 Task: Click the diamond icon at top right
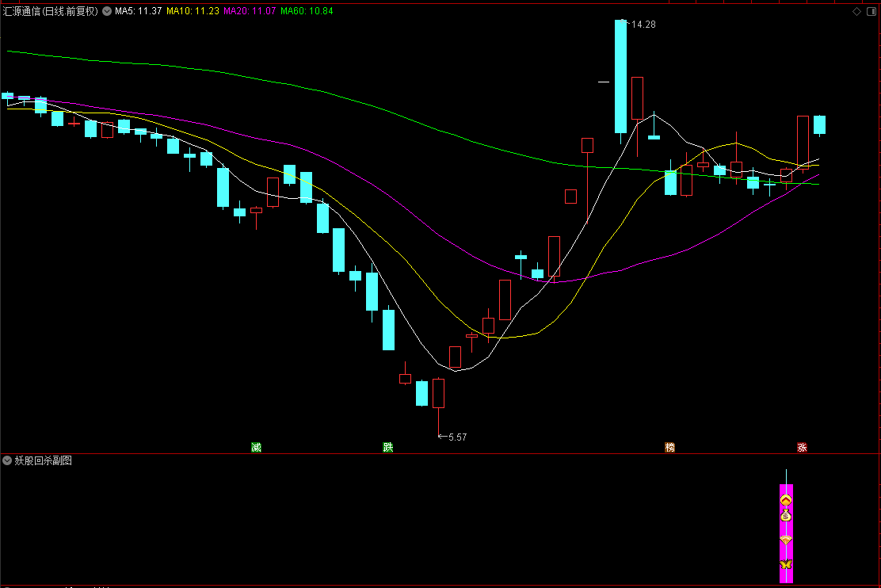point(857,11)
